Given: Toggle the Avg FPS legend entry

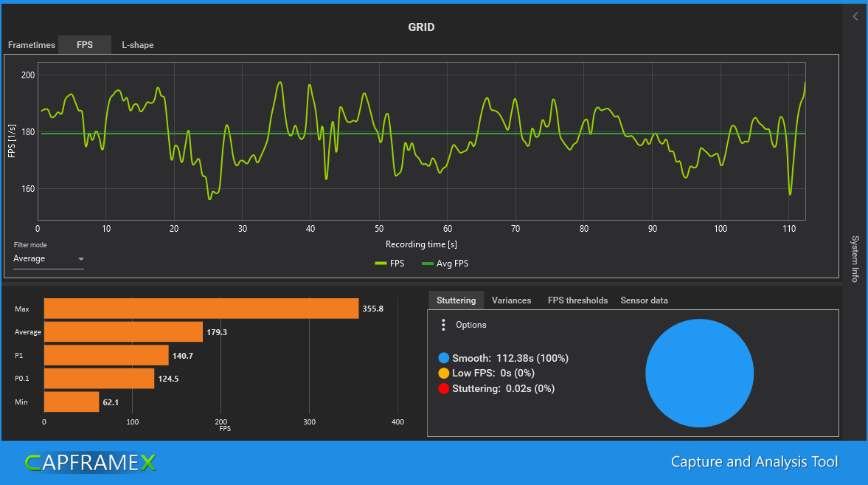Looking at the screenshot, I should click(445, 264).
